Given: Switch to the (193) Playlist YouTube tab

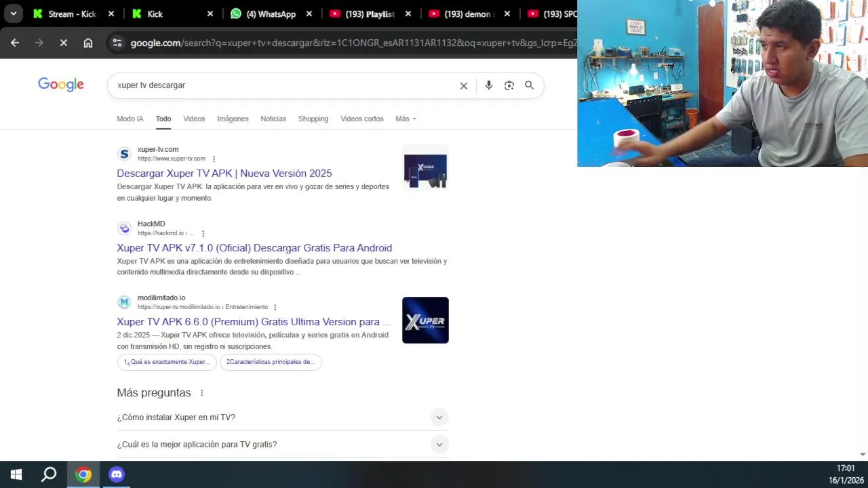Looking at the screenshot, I should [363, 14].
